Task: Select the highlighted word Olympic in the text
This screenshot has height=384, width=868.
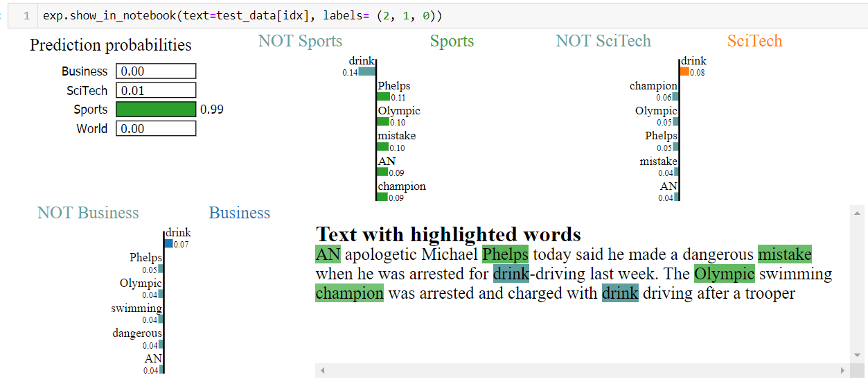Action: [724, 274]
